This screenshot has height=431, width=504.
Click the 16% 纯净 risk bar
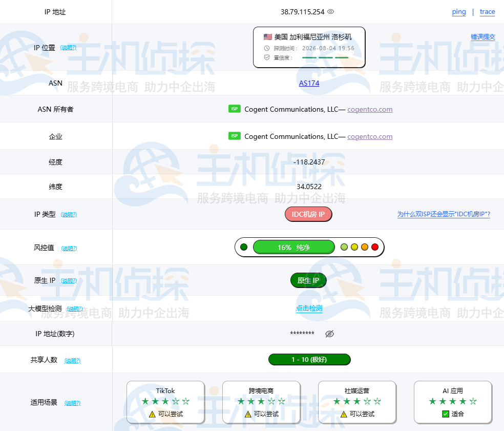(x=294, y=247)
